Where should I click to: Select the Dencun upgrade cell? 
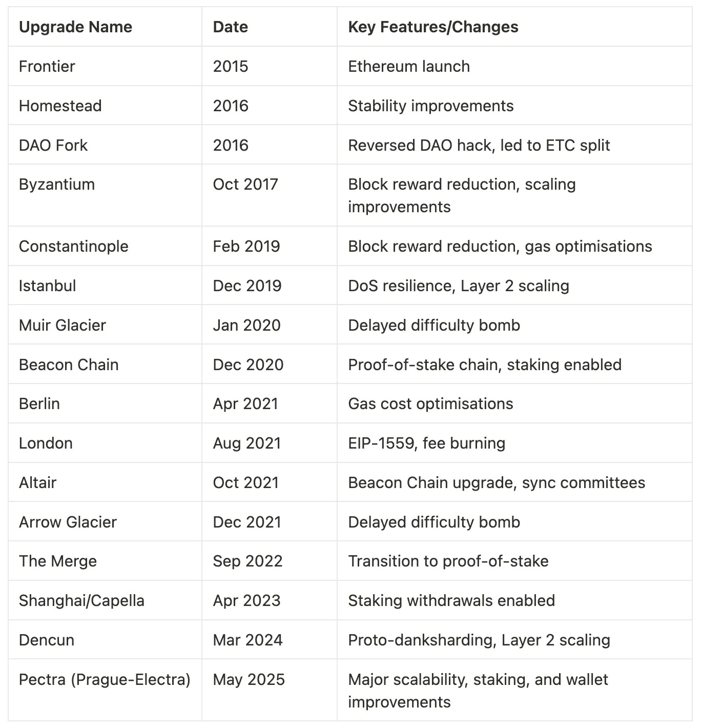[x=47, y=640]
